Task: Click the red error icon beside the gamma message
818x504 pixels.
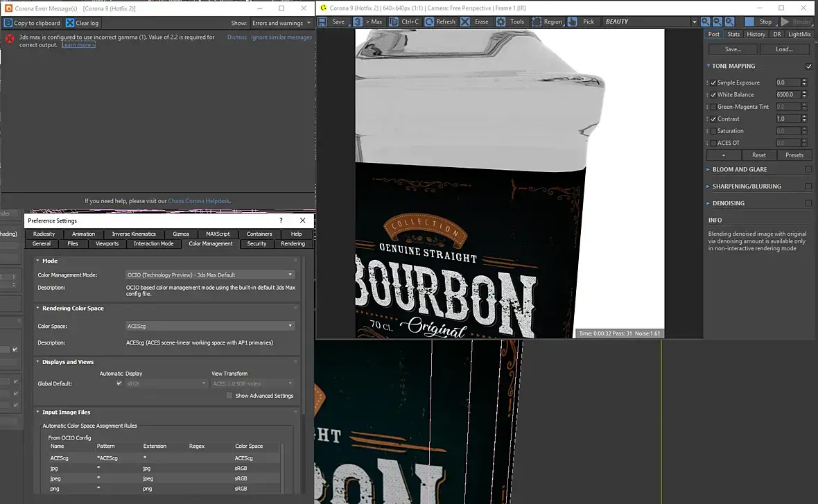Action: 10,39
